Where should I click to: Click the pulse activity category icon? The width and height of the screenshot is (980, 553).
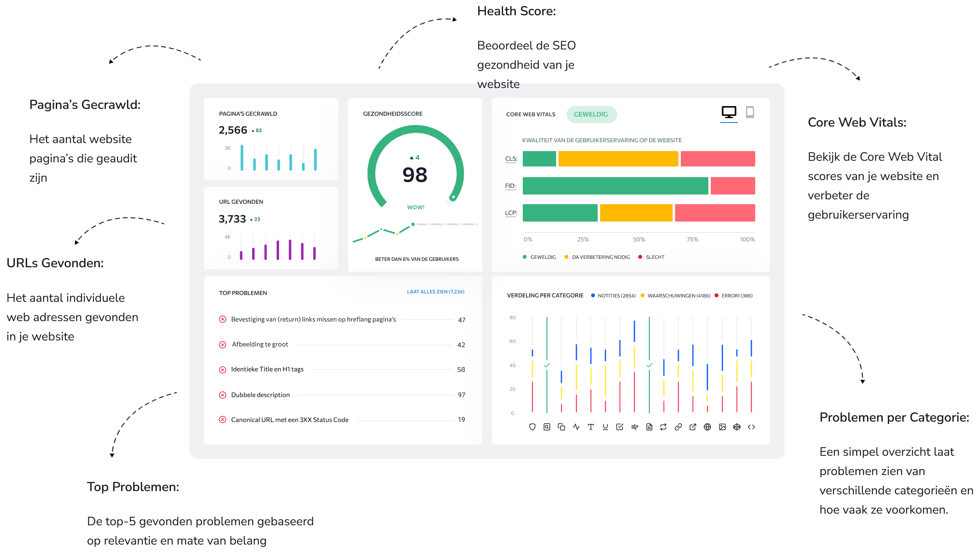[x=576, y=427]
